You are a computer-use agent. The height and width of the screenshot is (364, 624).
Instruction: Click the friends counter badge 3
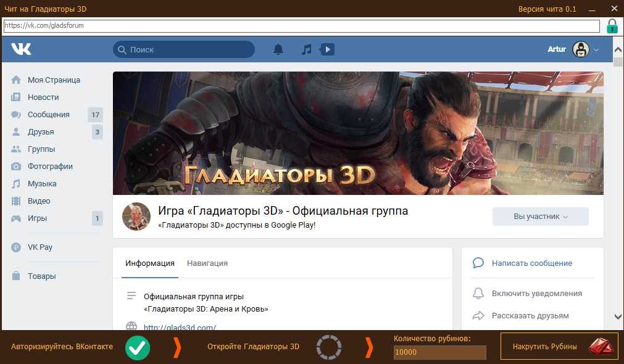97,131
